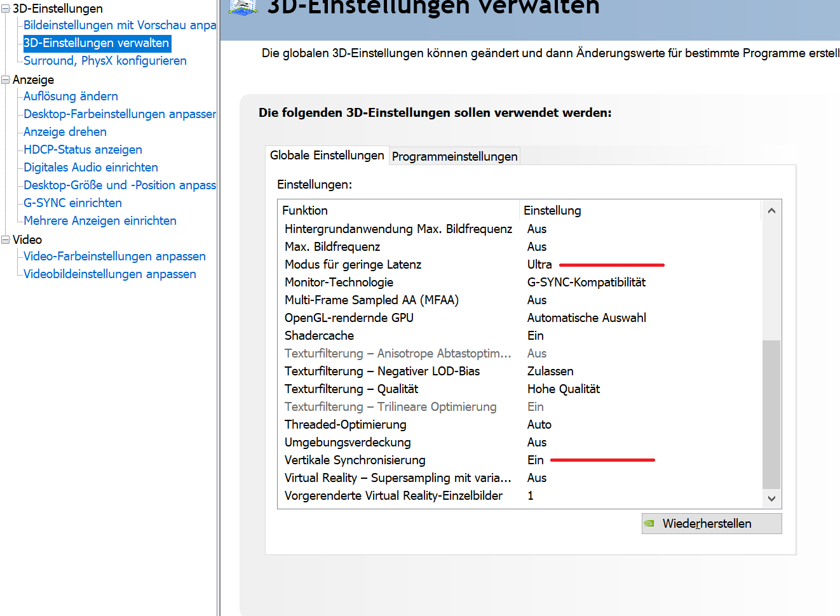Click the Einstellung column header

point(640,210)
